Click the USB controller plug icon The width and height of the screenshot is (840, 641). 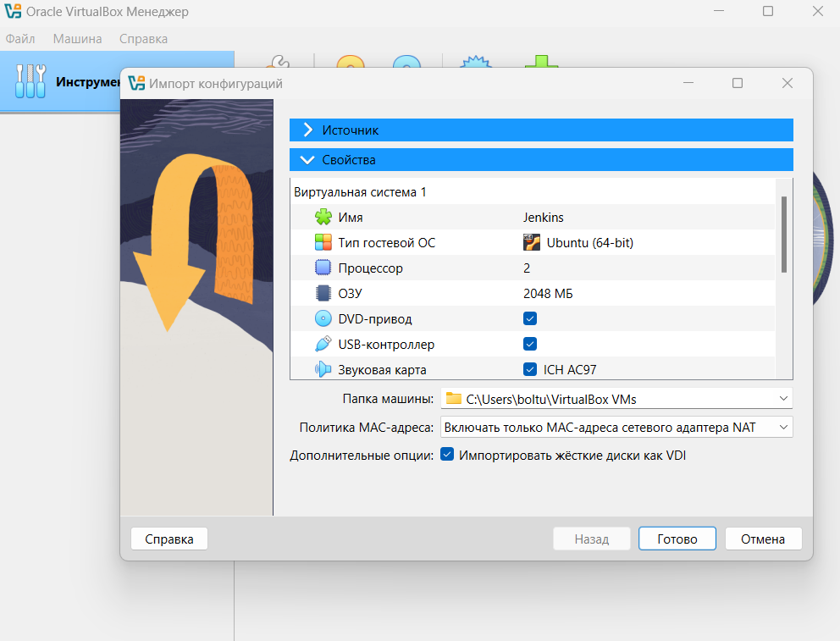(x=323, y=345)
